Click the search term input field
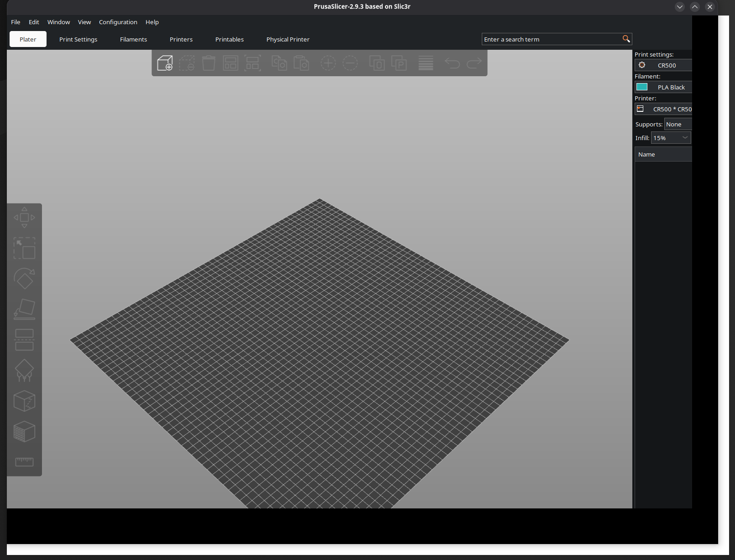Screen dimensions: 735x560 [x=551, y=40]
